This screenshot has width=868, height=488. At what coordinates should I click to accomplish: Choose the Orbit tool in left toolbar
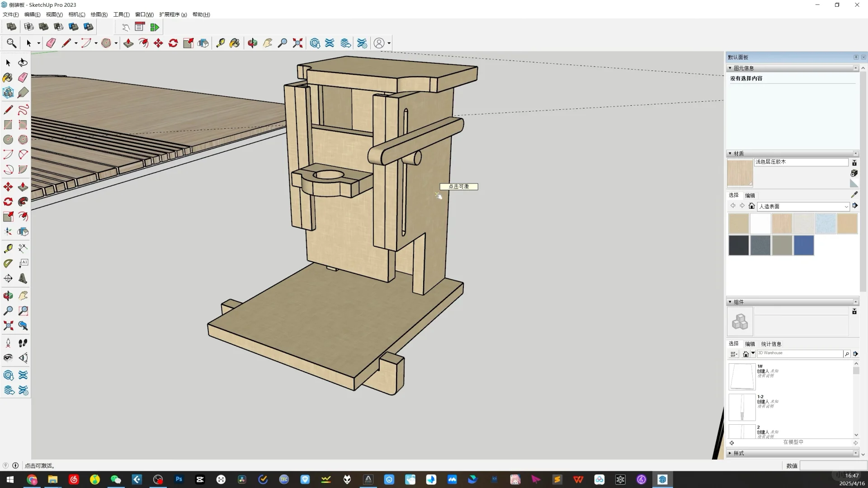coord(8,296)
